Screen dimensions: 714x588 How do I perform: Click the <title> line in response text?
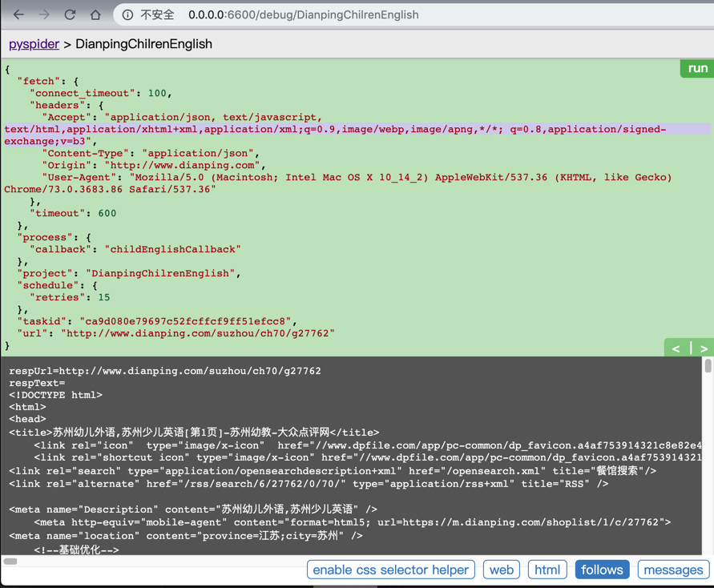(194, 432)
